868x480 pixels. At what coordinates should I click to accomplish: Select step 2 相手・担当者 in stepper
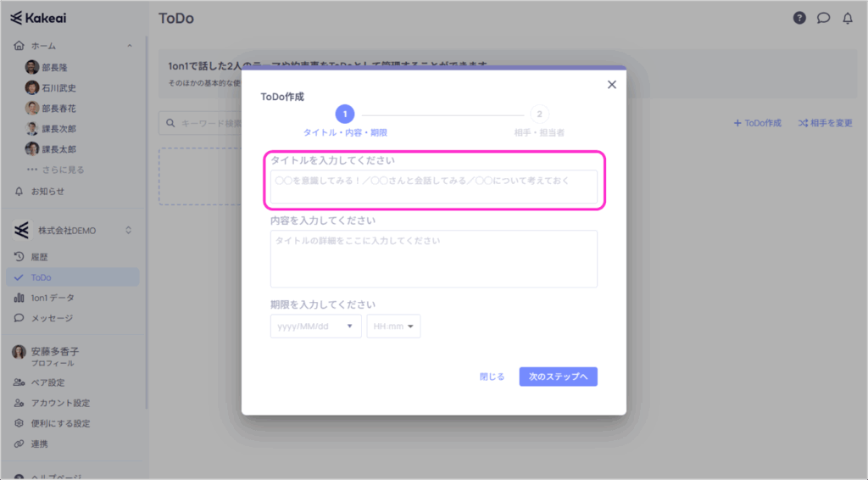coord(539,114)
